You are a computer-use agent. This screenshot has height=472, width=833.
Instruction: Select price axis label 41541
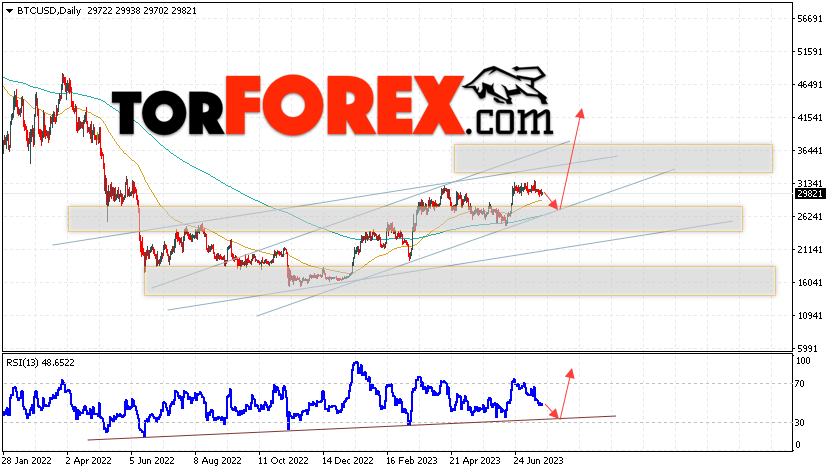click(x=810, y=117)
